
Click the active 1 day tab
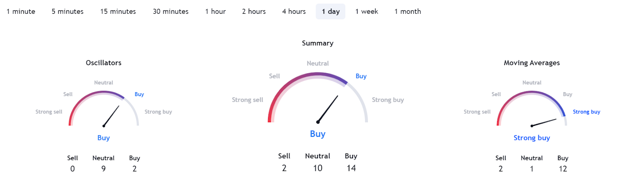tap(330, 12)
